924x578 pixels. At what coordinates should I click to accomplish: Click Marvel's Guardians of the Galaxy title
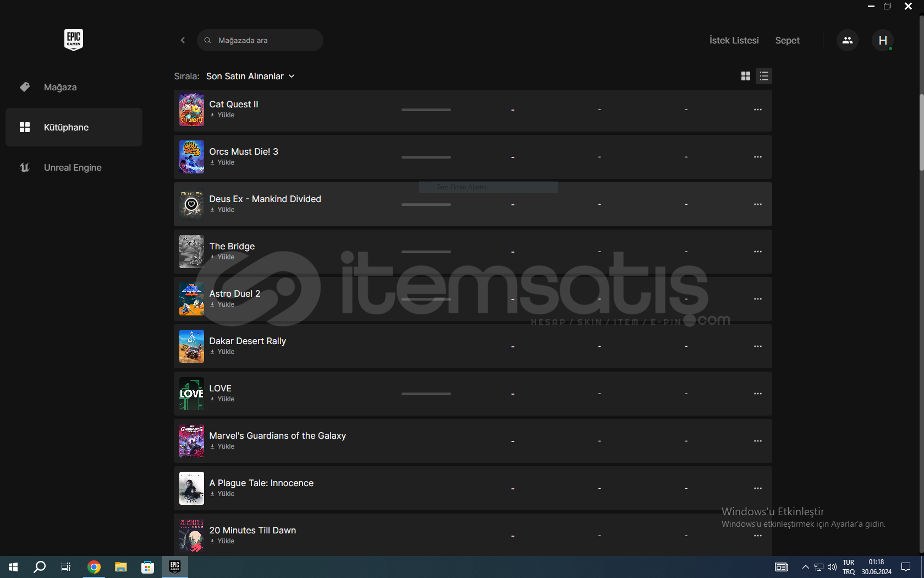[x=278, y=435]
